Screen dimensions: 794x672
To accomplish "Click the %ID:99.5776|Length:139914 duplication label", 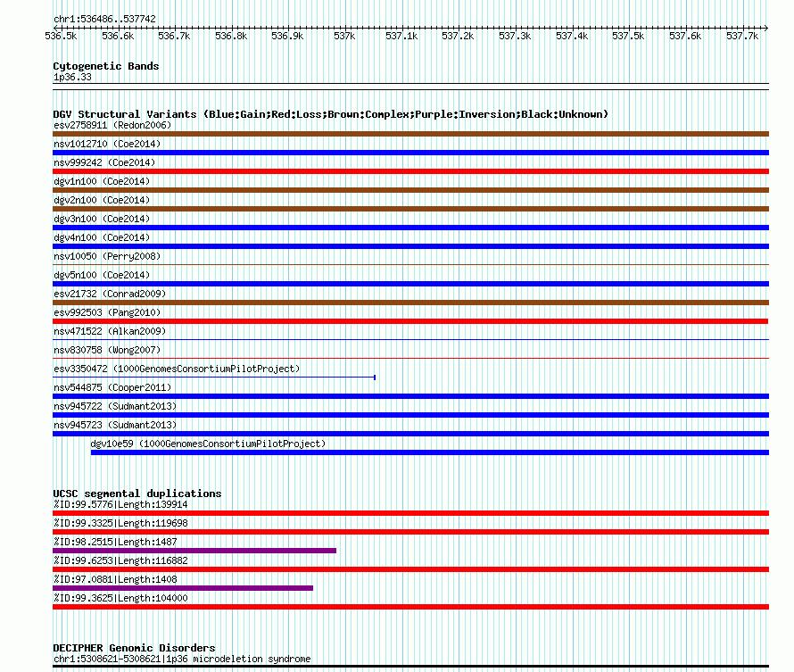I will 120,504.
